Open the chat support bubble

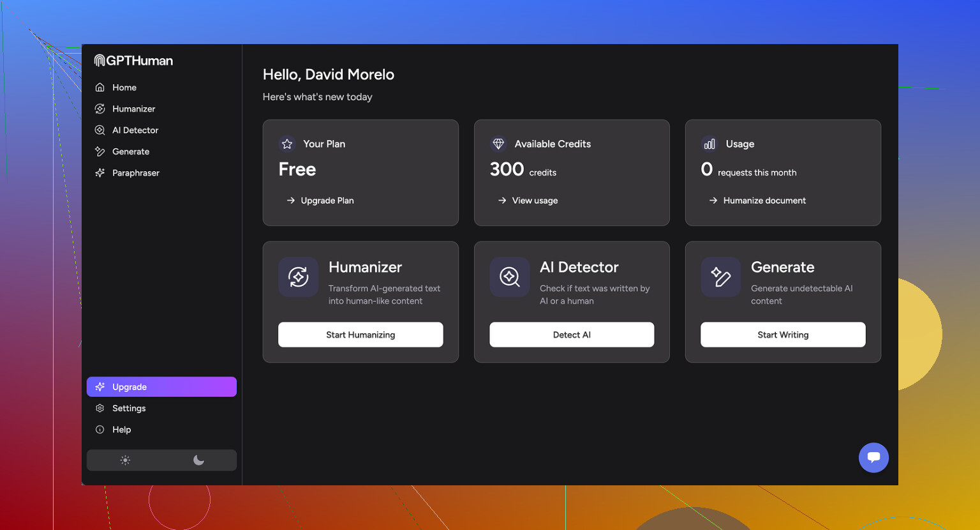click(873, 457)
